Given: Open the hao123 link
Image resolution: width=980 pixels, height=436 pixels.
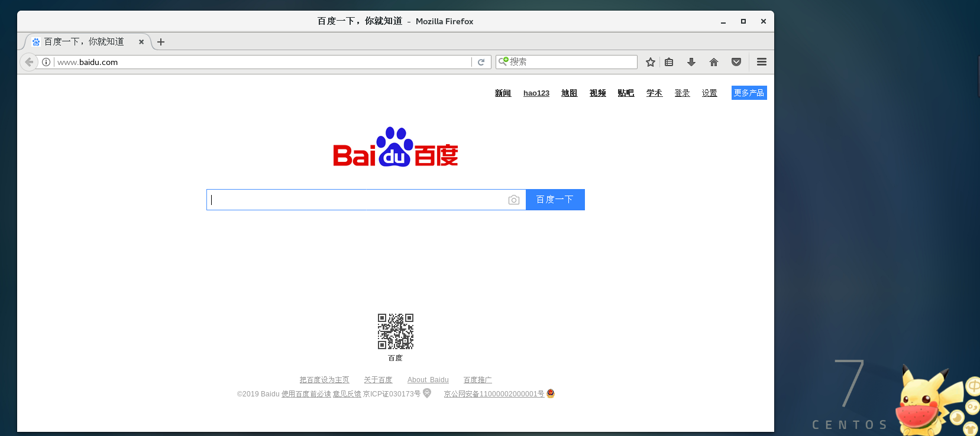Looking at the screenshot, I should click(x=536, y=93).
